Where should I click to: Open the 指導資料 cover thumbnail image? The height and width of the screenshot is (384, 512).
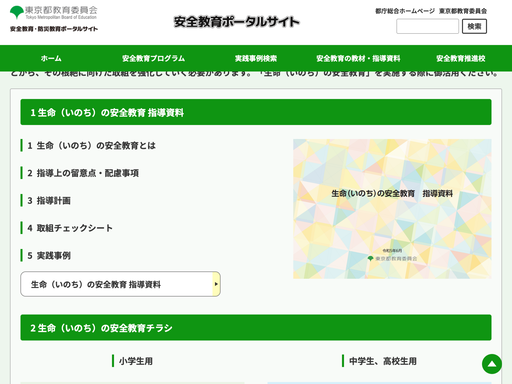click(x=392, y=209)
